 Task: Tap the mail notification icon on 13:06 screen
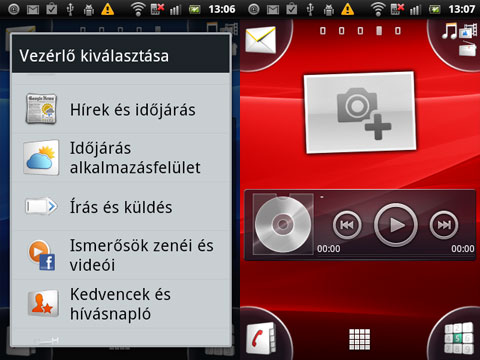33,10
